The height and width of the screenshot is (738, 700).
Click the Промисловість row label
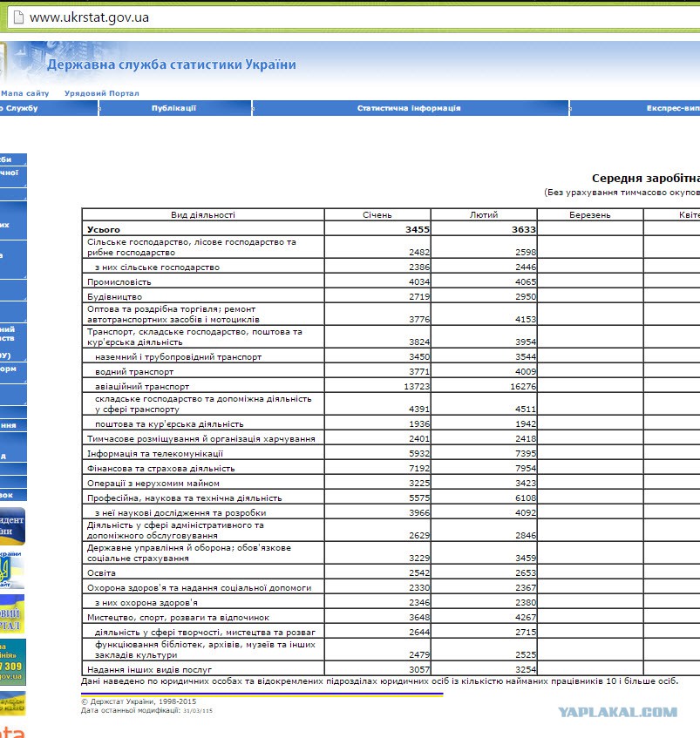click(x=119, y=282)
